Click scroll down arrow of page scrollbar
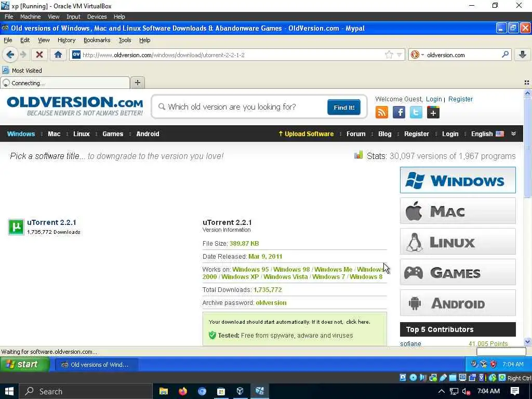Viewport: 532px width, 399px height. pos(527,342)
